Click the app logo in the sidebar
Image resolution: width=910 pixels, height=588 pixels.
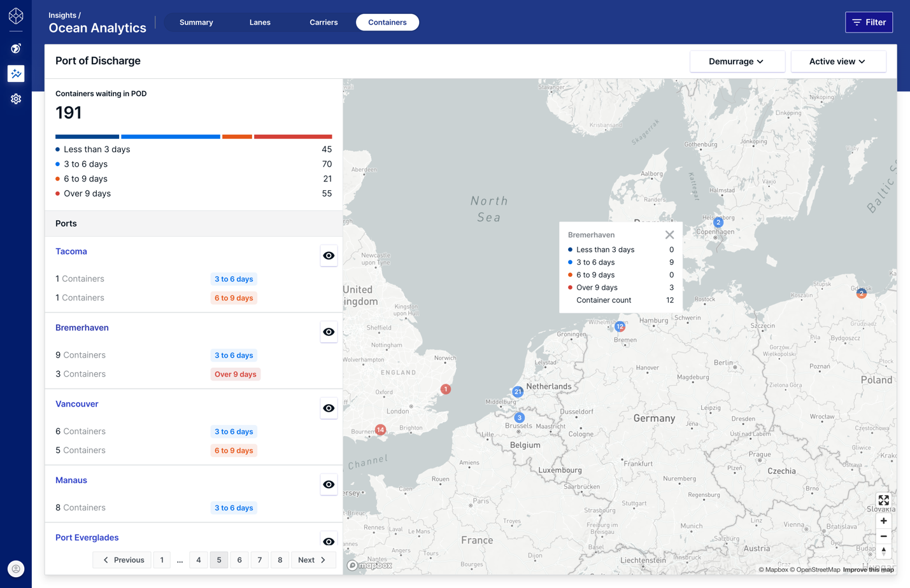(x=16, y=15)
